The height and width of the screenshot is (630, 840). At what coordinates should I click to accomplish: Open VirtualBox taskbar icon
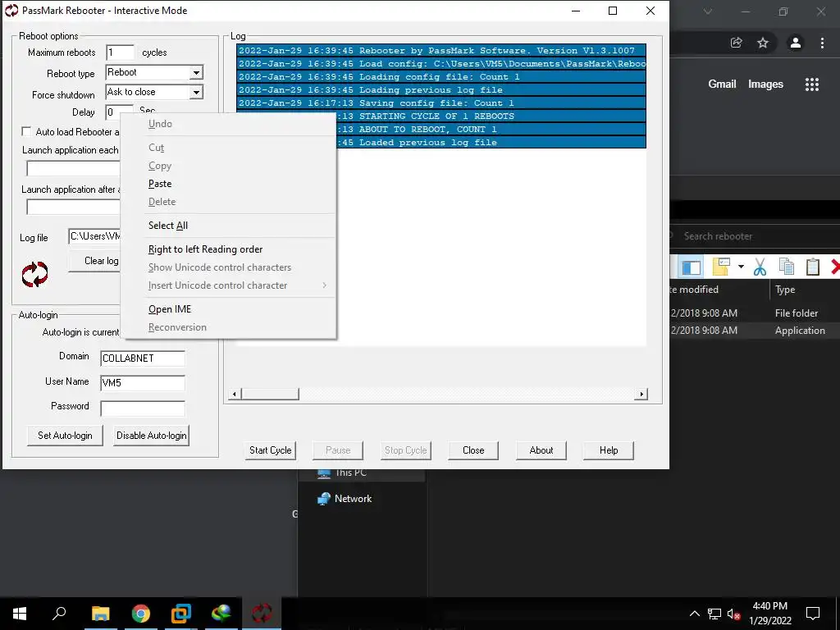(181, 614)
